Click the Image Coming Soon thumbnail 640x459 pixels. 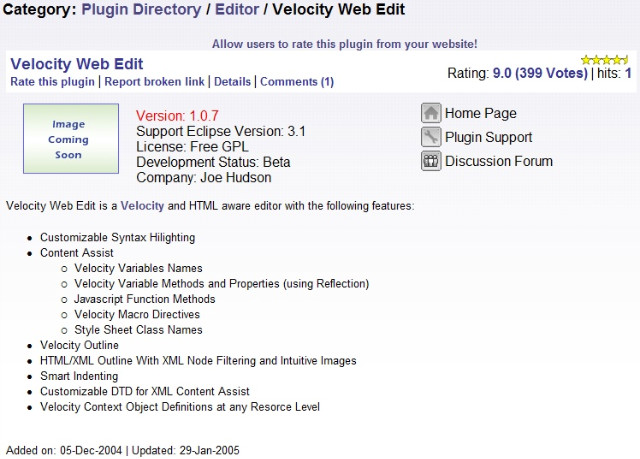(71, 139)
